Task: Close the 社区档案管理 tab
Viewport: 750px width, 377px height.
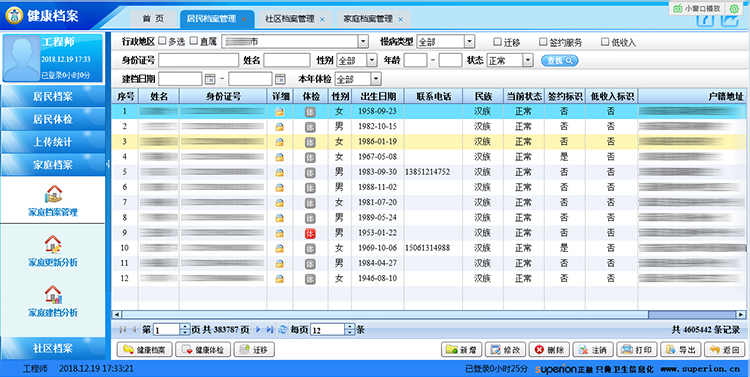Action: pos(322,20)
